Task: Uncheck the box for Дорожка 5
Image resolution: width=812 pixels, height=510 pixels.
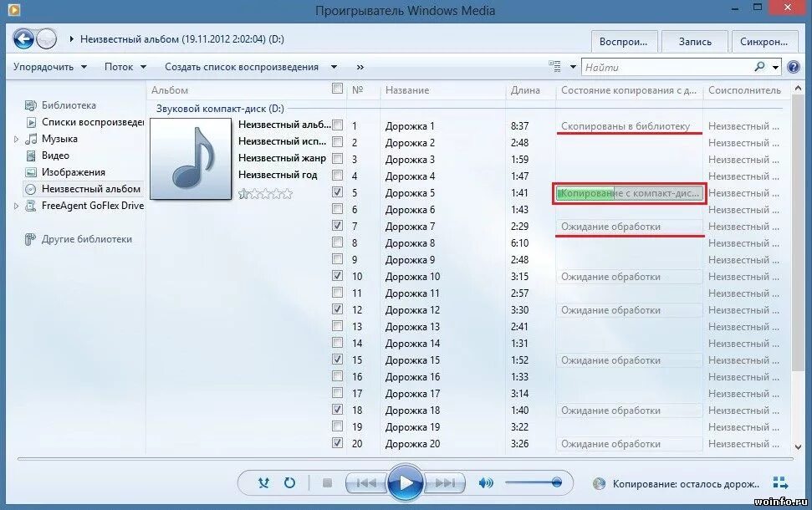Action: pos(337,192)
